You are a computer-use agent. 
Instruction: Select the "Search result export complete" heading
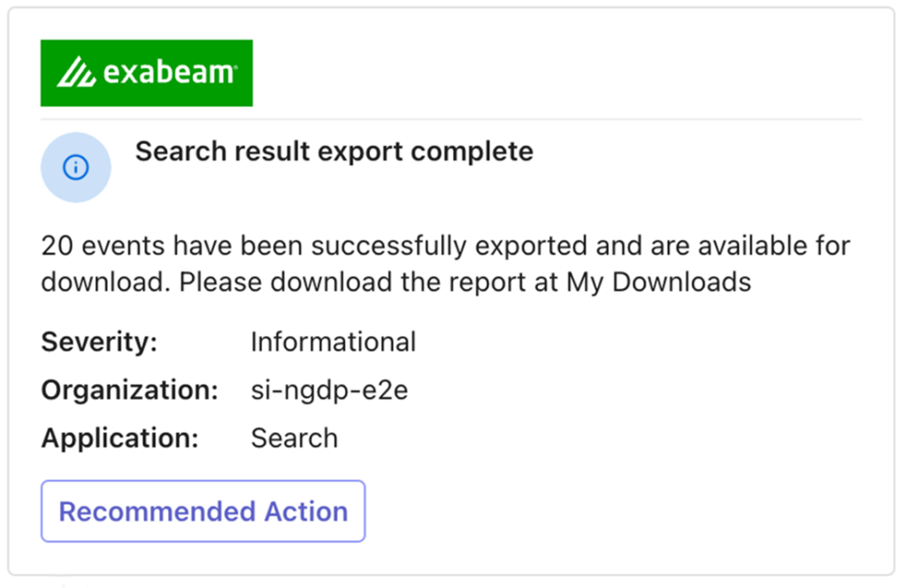[334, 152]
